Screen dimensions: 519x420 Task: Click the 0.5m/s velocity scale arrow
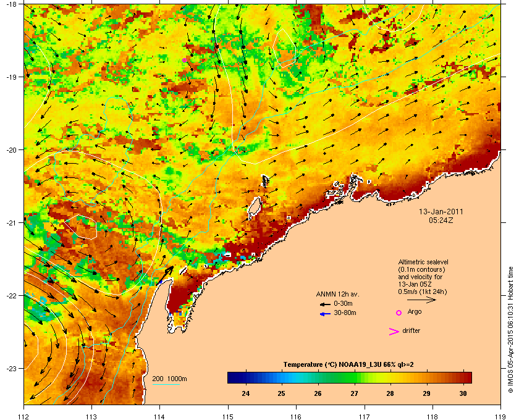pos(421,300)
